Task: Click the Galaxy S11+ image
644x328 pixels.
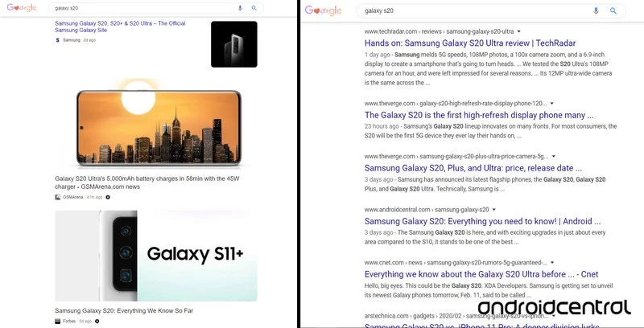Action: [x=156, y=256]
